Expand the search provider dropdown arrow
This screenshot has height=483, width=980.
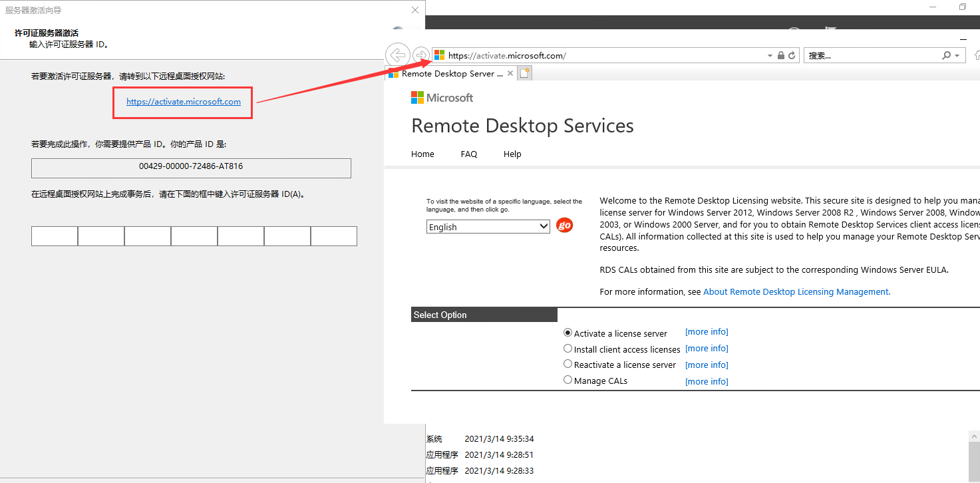(957, 56)
